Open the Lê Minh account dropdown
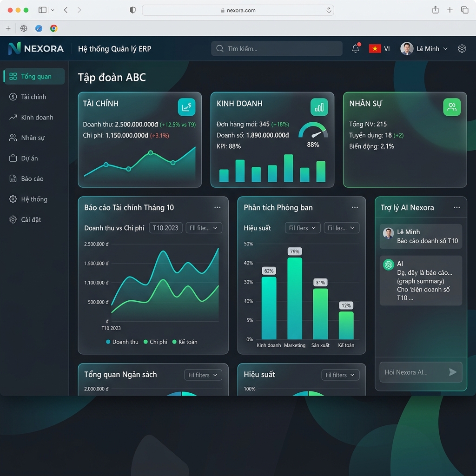 tap(424, 48)
